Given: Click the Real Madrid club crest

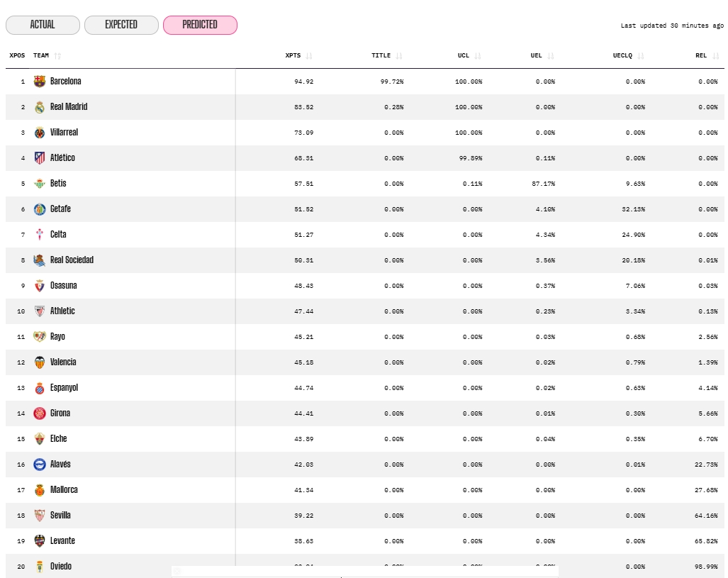Looking at the screenshot, I should (x=40, y=107).
